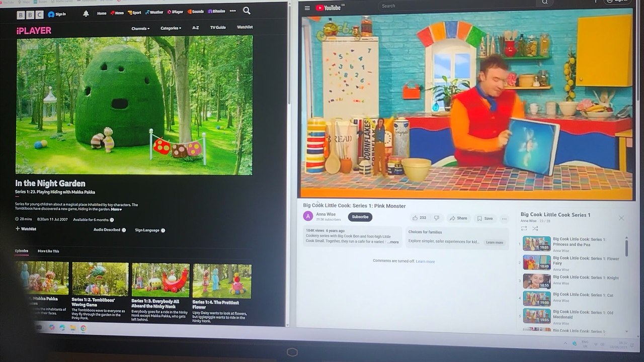This screenshot has height=362, width=644.
Task: Go to BBC Bitesize link
Action: point(216,11)
